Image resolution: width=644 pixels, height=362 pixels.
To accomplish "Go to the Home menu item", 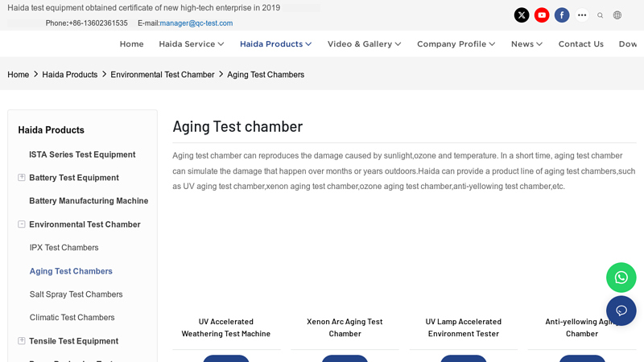I will coord(131,44).
